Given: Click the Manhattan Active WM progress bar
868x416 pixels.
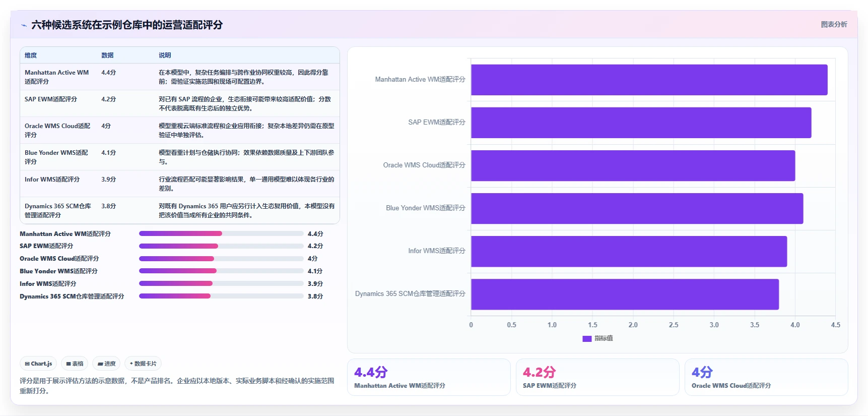Looking at the screenshot, I should (221, 233).
